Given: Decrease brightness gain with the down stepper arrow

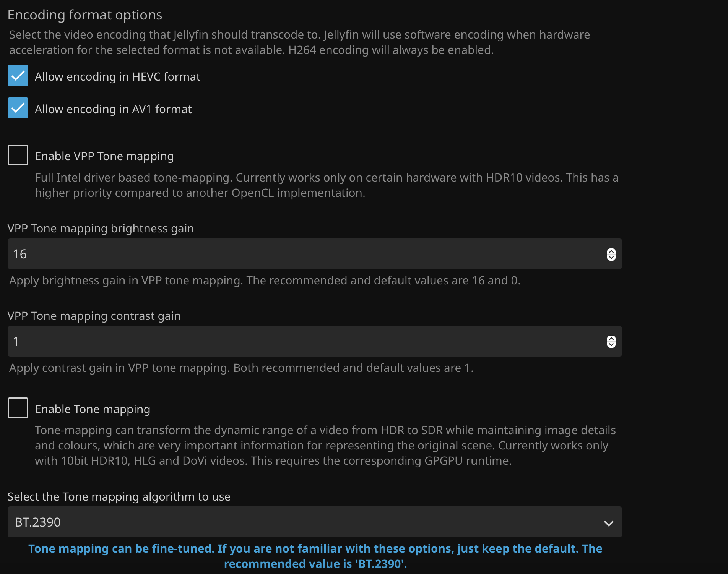Looking at the screenshot, I should click(x=611, y=257).
